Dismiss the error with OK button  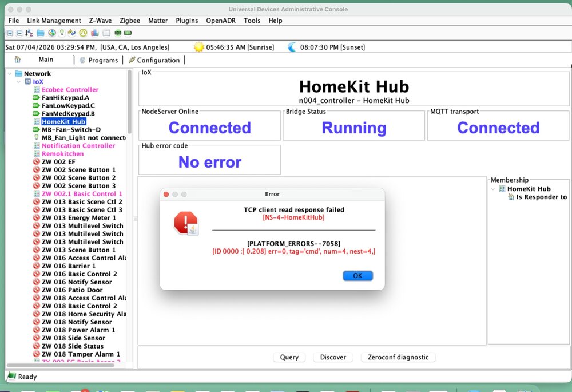click(x=357, y=276)
